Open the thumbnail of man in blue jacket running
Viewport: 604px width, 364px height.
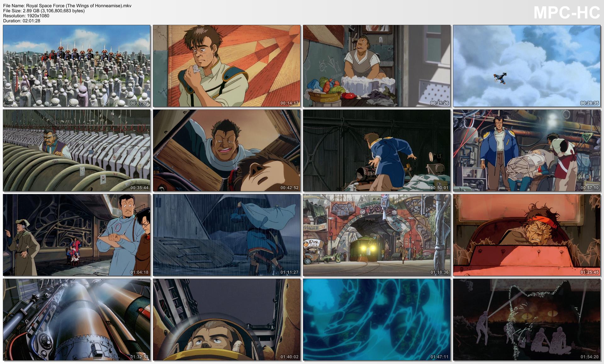click(x=377, y=151)
